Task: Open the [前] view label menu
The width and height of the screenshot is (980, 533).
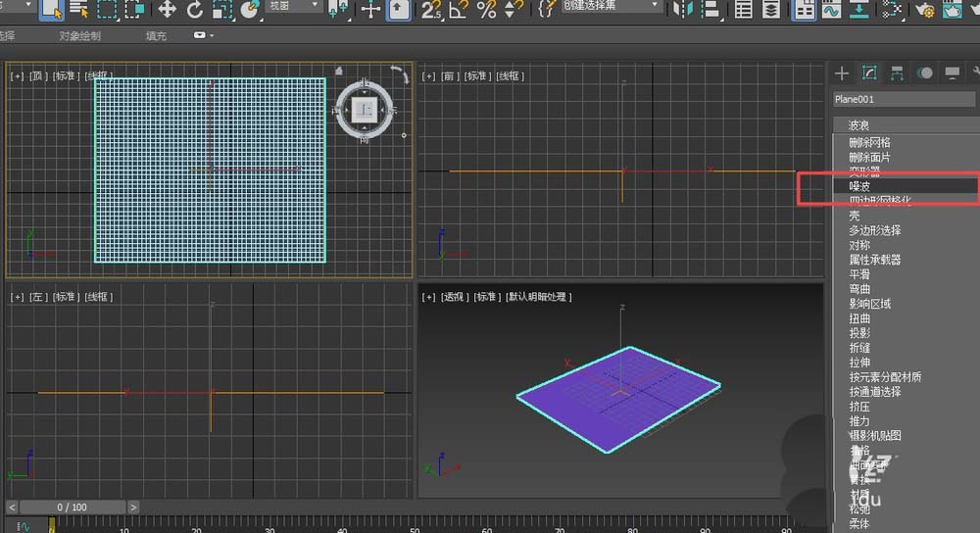Action: [448, 75]
